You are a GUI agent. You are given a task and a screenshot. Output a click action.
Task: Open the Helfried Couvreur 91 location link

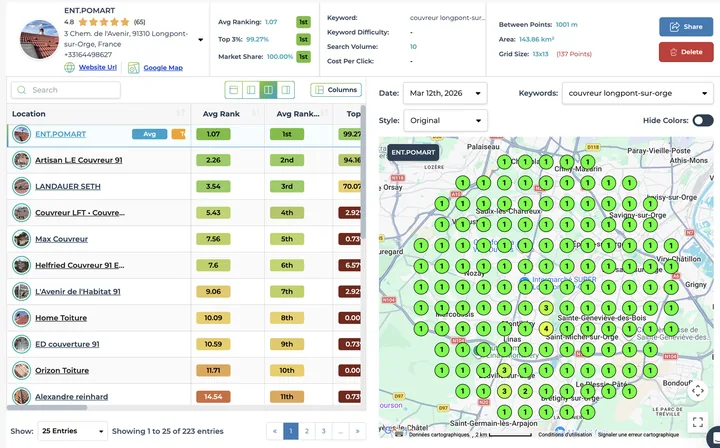pyautogui.click(x=80, y=265)
